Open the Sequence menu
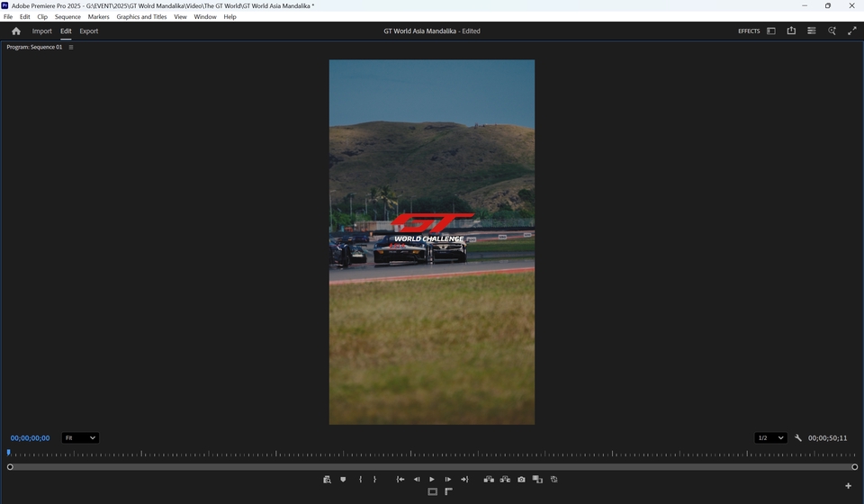The height and width of the screenshot is (504, 864). [67, 17]
